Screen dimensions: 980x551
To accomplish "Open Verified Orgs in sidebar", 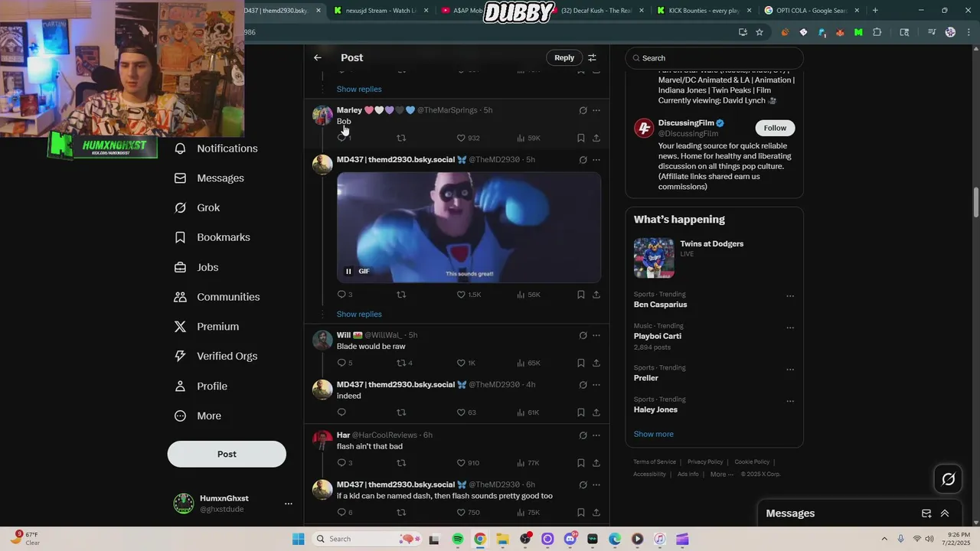I will 216,356.
